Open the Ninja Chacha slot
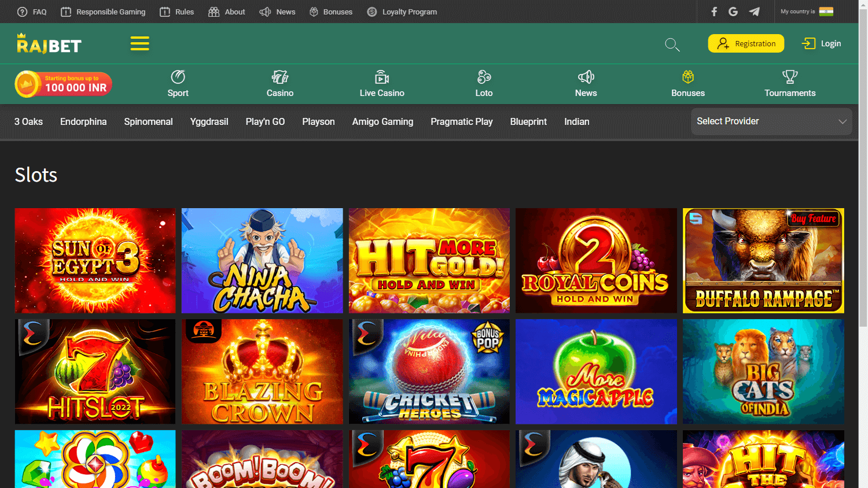 (262, 261)
